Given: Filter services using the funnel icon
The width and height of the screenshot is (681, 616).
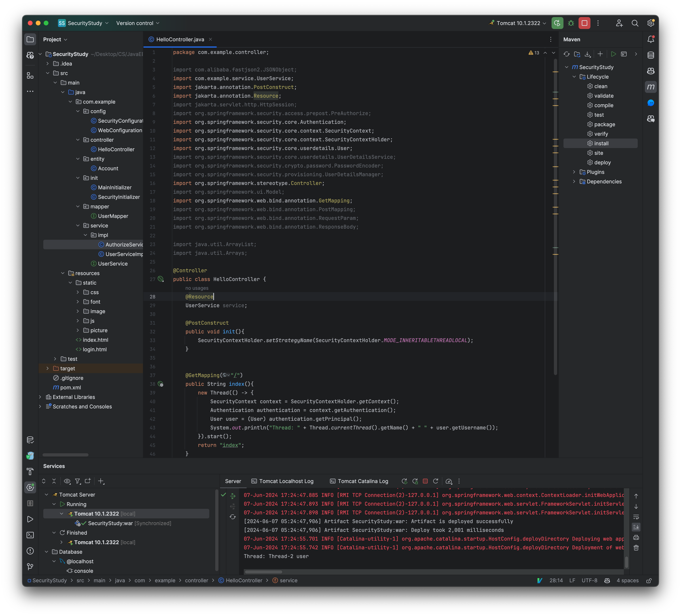Looking at the screenshot, I should click(x=78, y=481).
